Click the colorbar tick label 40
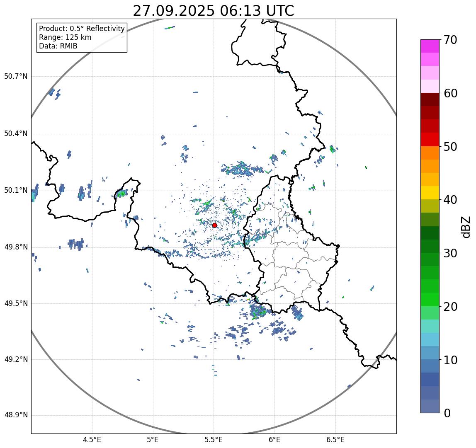This screenshot has height=448, width=476. click(x=450, y=200)
